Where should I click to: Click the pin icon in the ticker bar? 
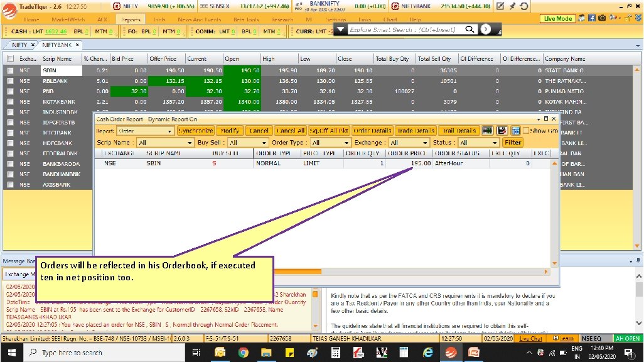coord(512,6)
